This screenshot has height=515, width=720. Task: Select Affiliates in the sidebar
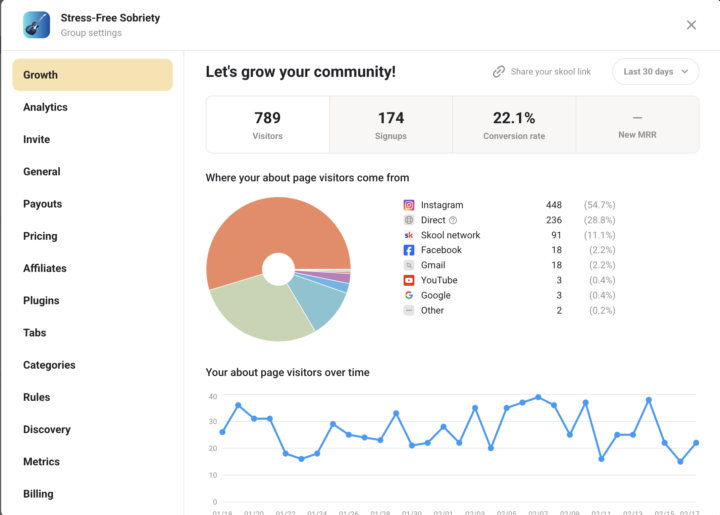pos(45,268)
